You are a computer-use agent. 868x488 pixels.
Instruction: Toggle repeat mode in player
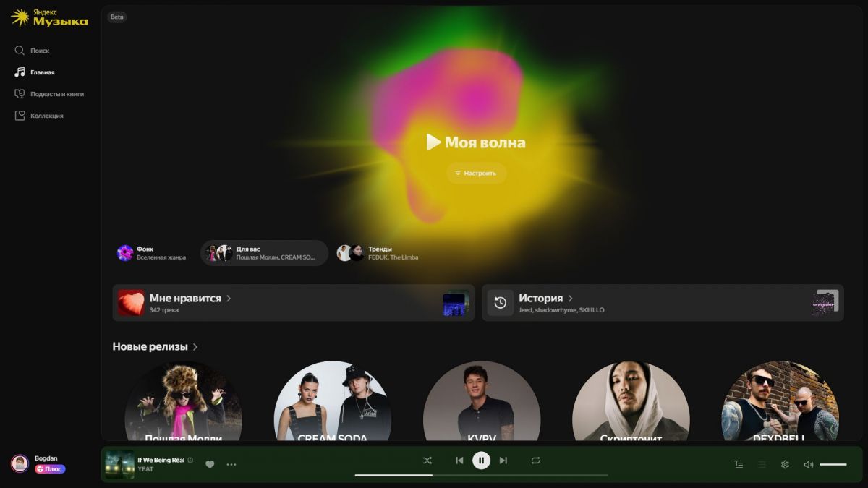(535, 461)
